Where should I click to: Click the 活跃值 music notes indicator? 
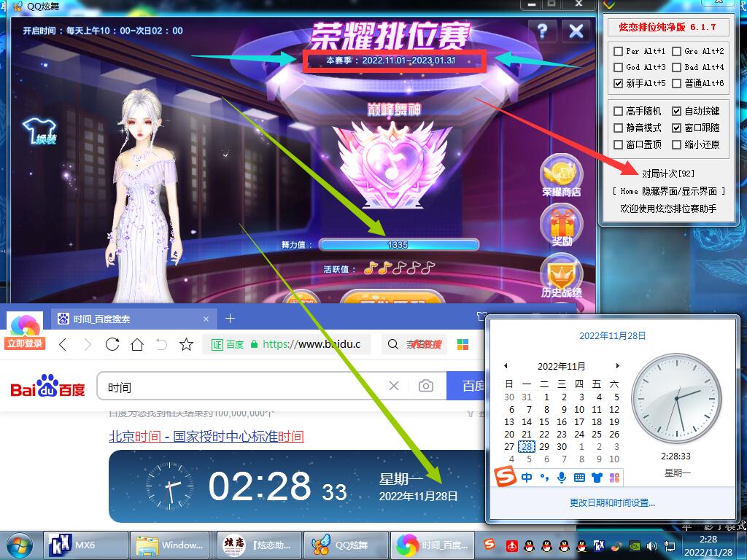pyautogui.click(x=399, y=268)
